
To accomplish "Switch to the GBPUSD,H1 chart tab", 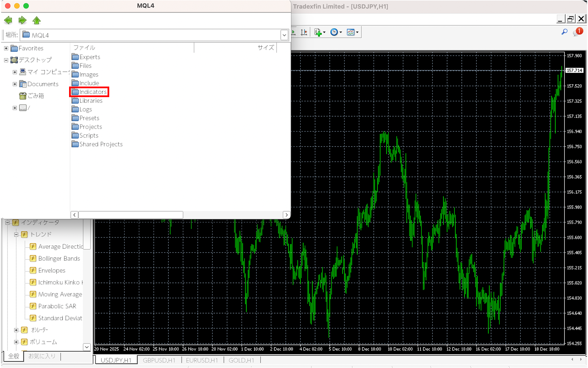I will (x=159, y=360).
